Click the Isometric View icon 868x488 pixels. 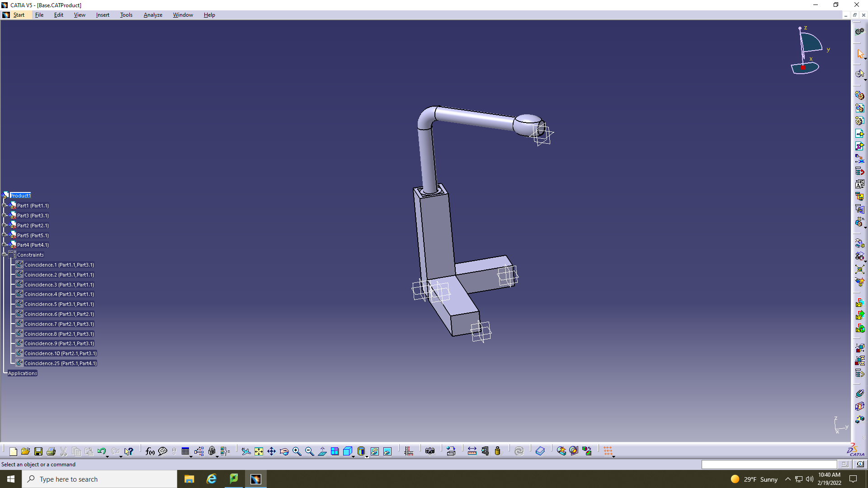pos(348,451)
